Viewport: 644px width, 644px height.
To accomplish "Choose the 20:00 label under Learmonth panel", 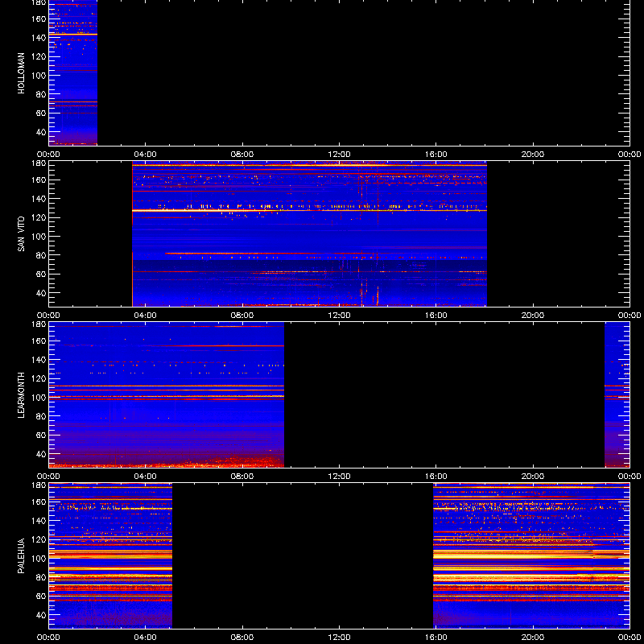I will coord(533,477).
